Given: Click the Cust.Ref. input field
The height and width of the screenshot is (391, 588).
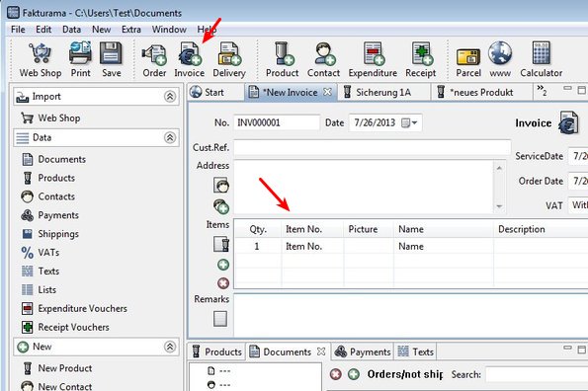Looking at the screenshot, I should (372, 147).
